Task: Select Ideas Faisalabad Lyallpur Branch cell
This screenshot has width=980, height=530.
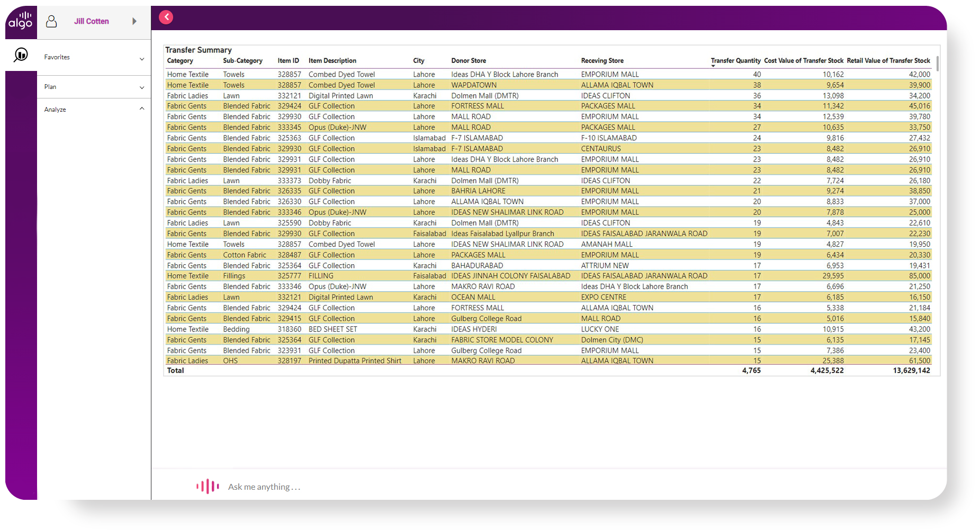Action: click(502, 233)
